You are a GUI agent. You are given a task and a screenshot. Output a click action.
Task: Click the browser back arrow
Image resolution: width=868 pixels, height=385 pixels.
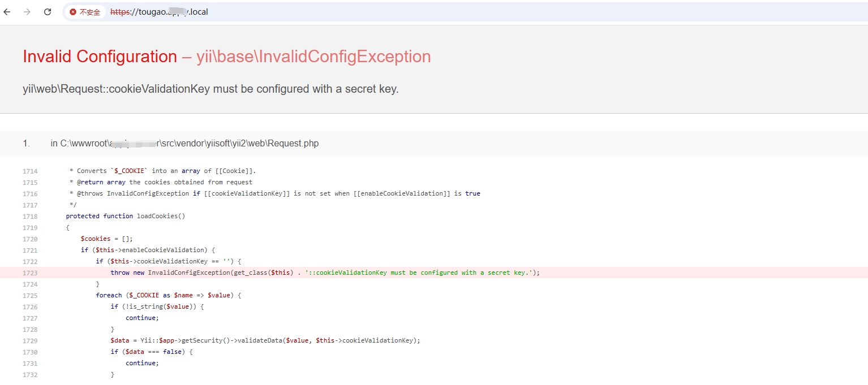(7, 12)
